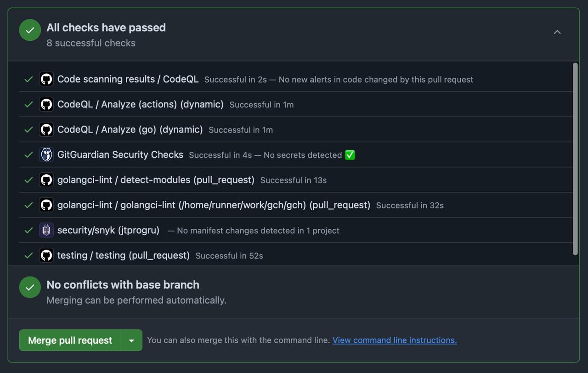Image resolution: width=588 pixels, height=373 pixels.
Task: Open GitGuardian Security Checks details
Action: (x=120, y=155)
